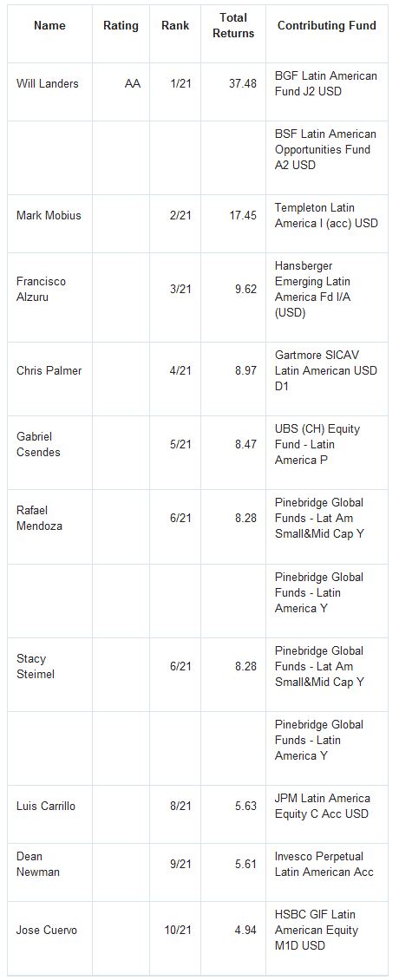This screenshot has height=980, width=399.
Task: Select Mark Mobius in Name column
Action: [x=49, y=216]
